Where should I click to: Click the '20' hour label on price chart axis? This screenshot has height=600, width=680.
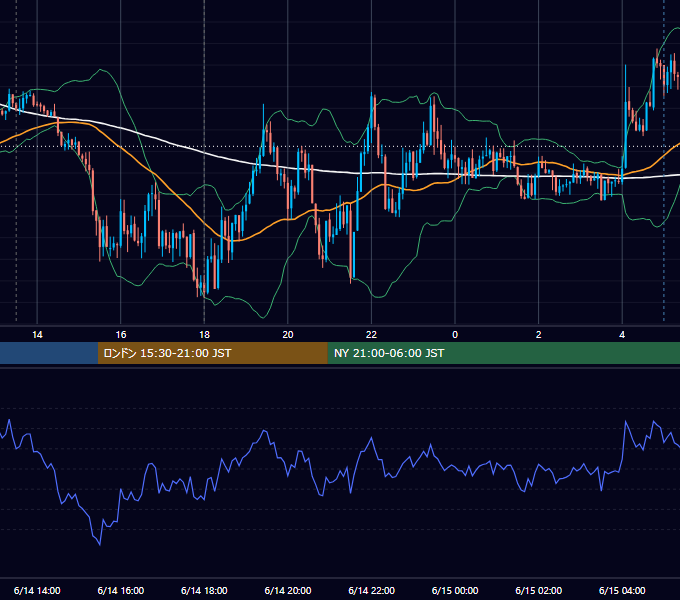click(288, 335)
